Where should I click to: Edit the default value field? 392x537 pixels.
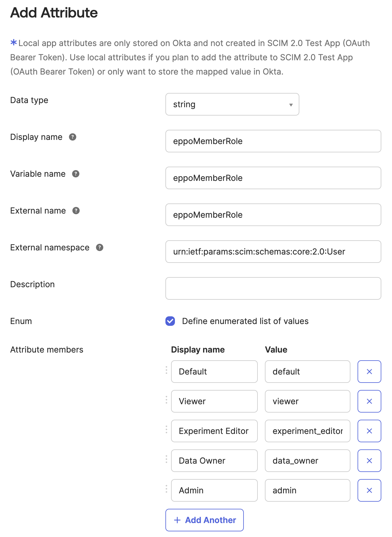pyautogui.click(x=308, y=372)
